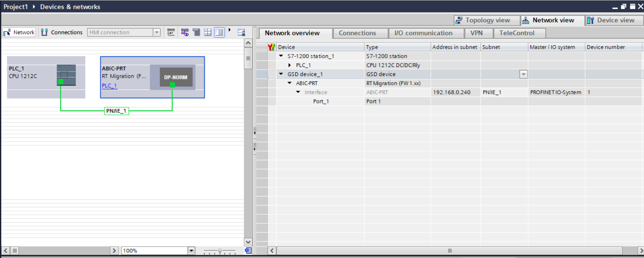Click the Topology view tab icon
This screenshot has width=644, height=258.
pyautogui.click(x=459, y=20)
